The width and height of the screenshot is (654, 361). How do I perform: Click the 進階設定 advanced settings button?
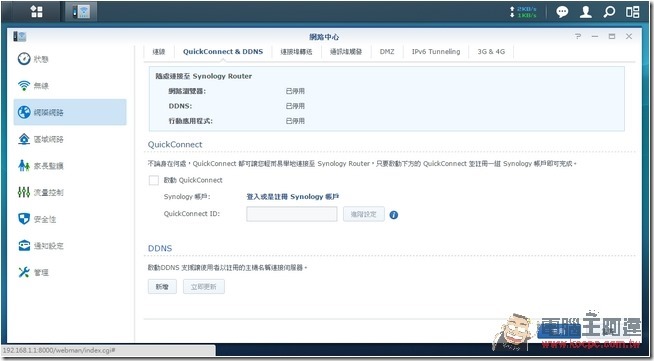pyautogui.click(x=364, y=214)
